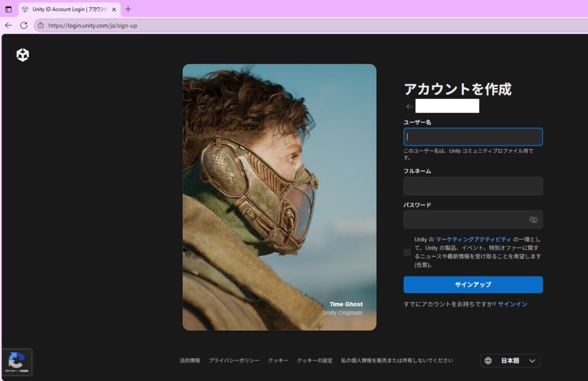The height and width of the screenshot is (381, 588).
Task: Focus the パスワード input field
Action: point(473,220)
